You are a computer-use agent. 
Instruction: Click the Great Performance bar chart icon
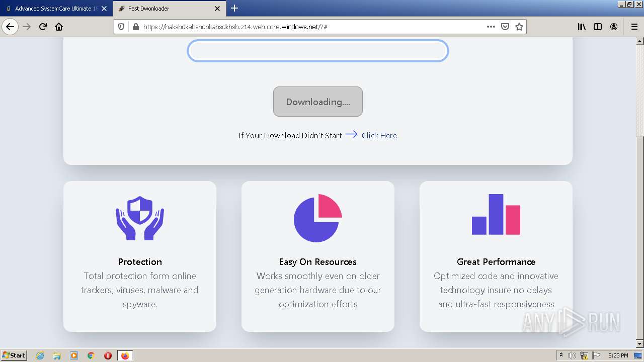[x=496, y=214]
